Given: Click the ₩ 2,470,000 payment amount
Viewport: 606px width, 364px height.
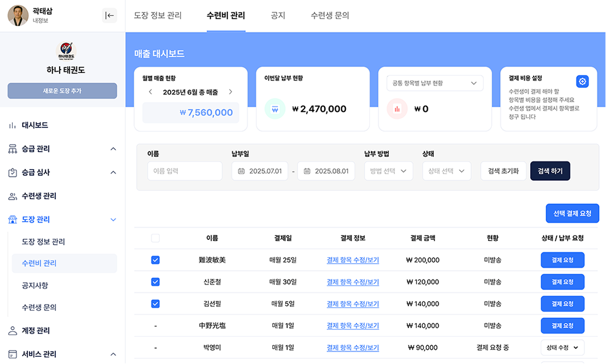Looking at the screenshot, I should (319, 109).
